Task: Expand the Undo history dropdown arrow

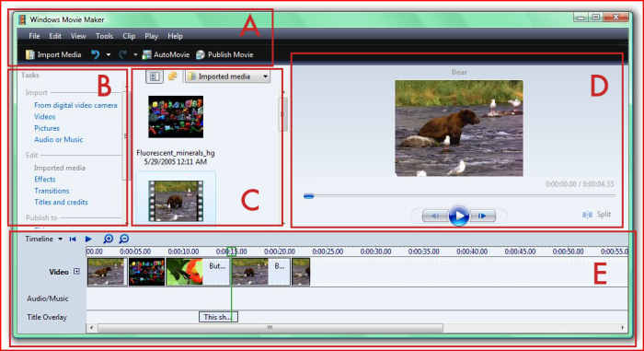Action: [109, 54]
